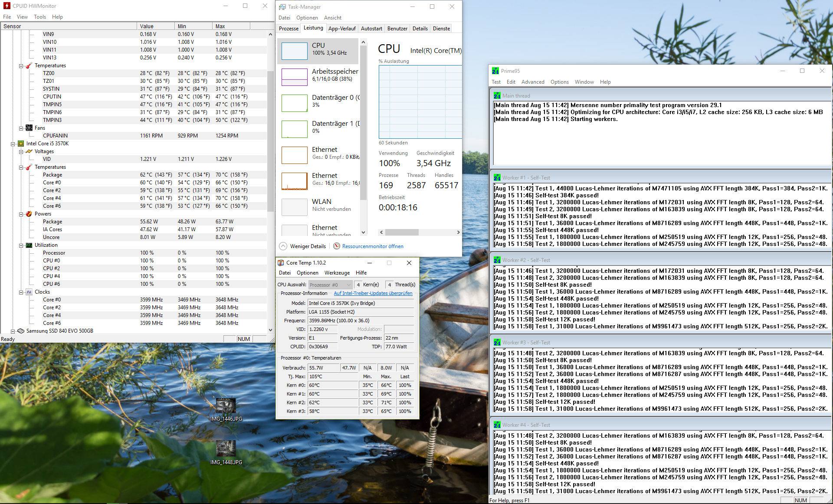Image resolution: width=833 pixels, height=504 pixels.
Task: Click the CPU performance thumbnail graph
Action: point(294,51)
